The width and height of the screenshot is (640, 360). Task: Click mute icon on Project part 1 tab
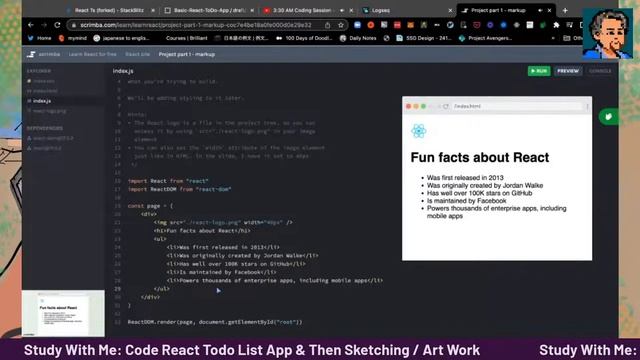point(540,11)
